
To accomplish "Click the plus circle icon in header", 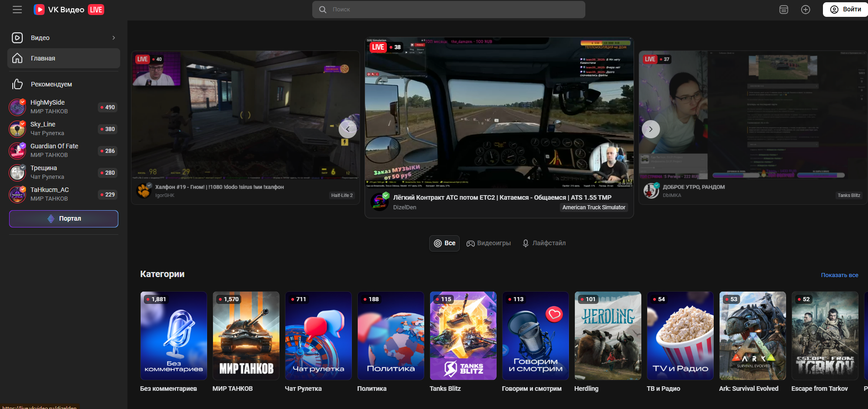I will pyautogui.click(x=805, y=10).
